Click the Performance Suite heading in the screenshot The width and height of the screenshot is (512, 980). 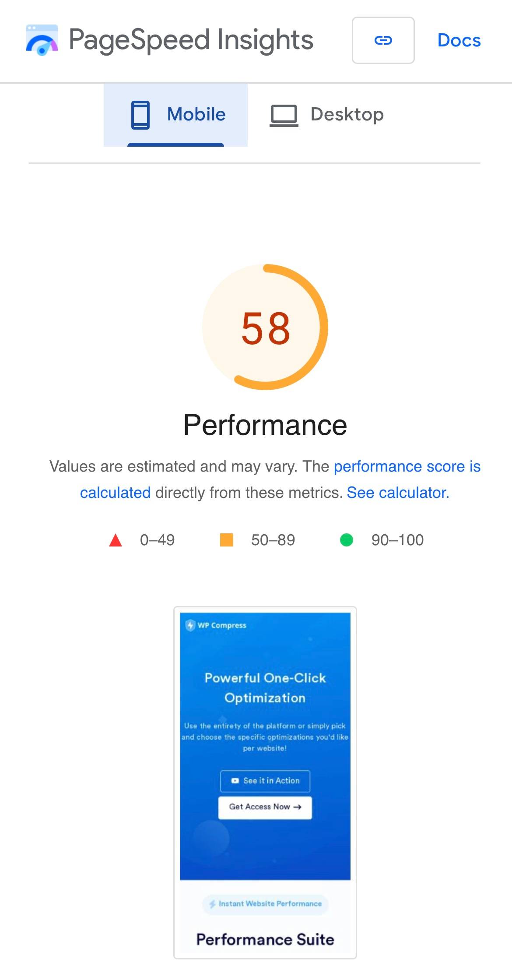(x=265, y=940)
